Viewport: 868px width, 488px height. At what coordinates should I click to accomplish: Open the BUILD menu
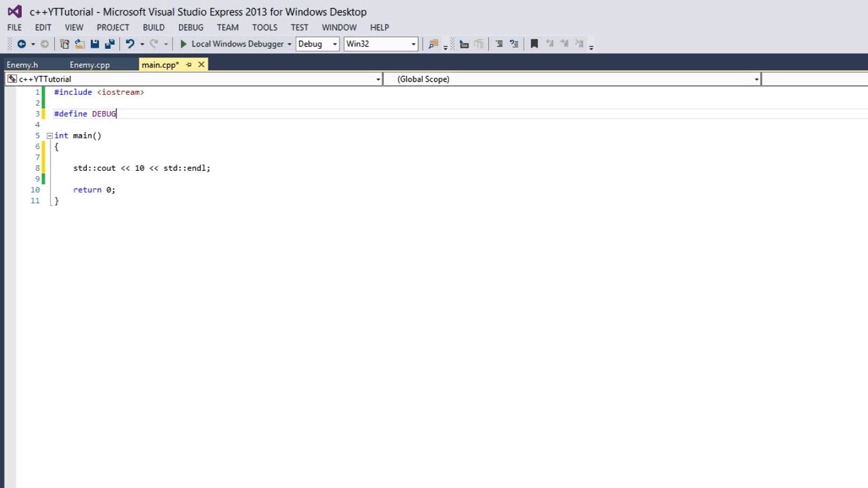coord(154,28)
